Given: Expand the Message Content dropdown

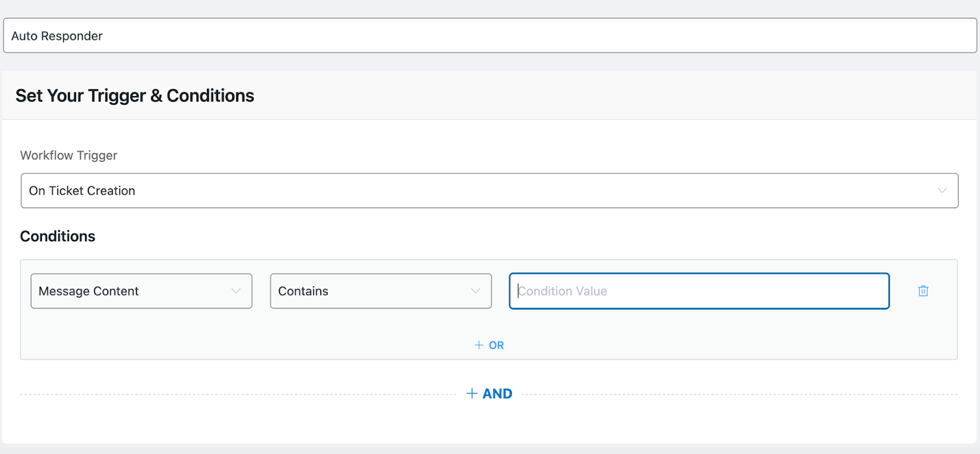Looking at the screenshot, I should click(141, 291).
